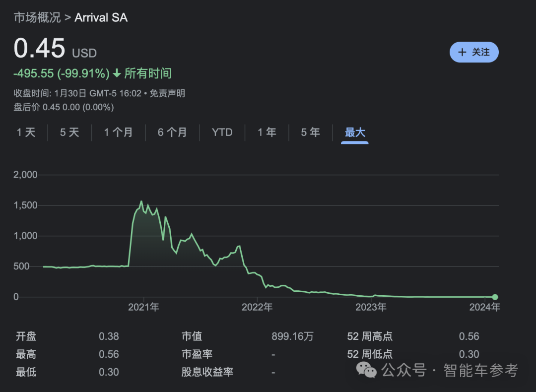Open the 市场概况 breadcrumb link
Image resolution: width=536 pixels, height=392 pixels.
[37, 17]
